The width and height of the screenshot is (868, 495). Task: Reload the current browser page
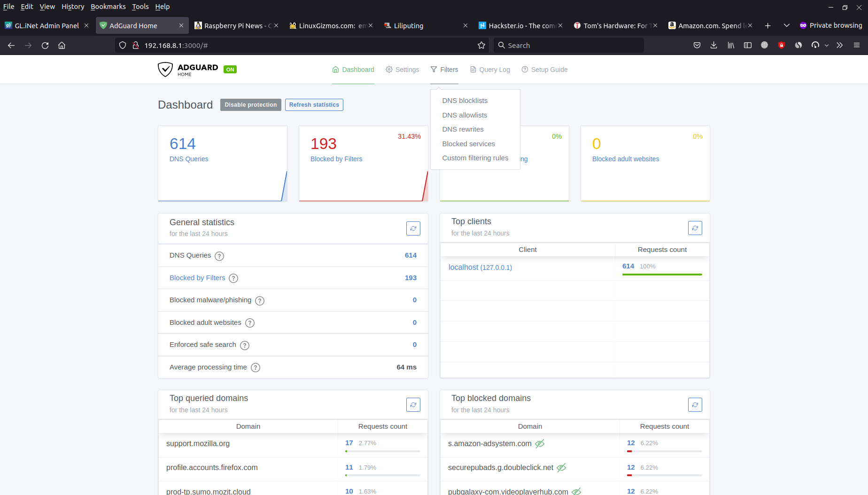pyautogui.click(x=45, y=46)
